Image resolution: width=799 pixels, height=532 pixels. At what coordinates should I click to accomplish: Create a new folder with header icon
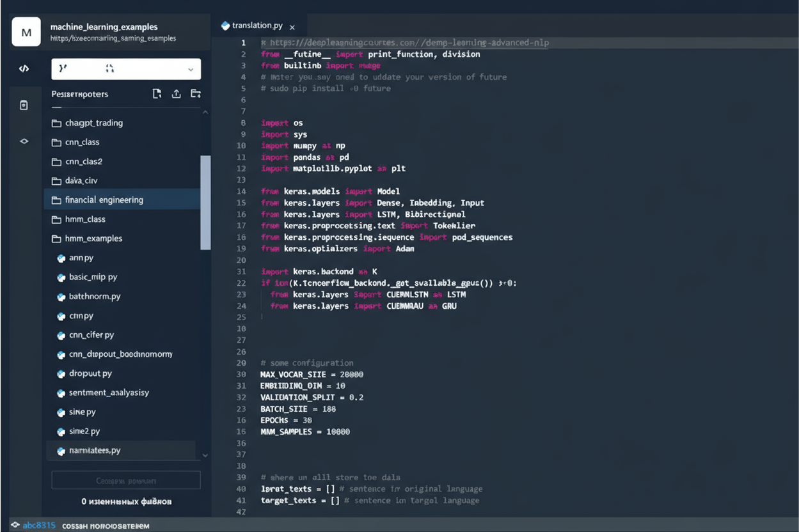(196, 94)
